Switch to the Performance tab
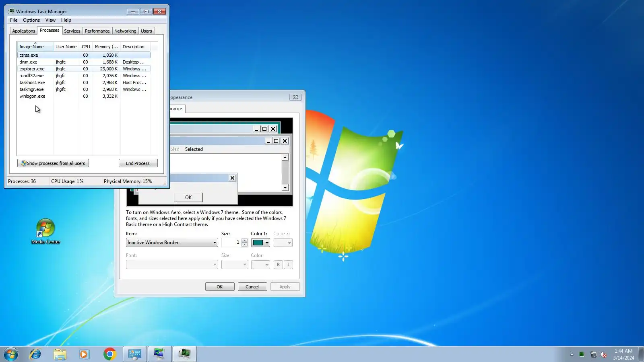The image size is (644, 362). (97, 31)
